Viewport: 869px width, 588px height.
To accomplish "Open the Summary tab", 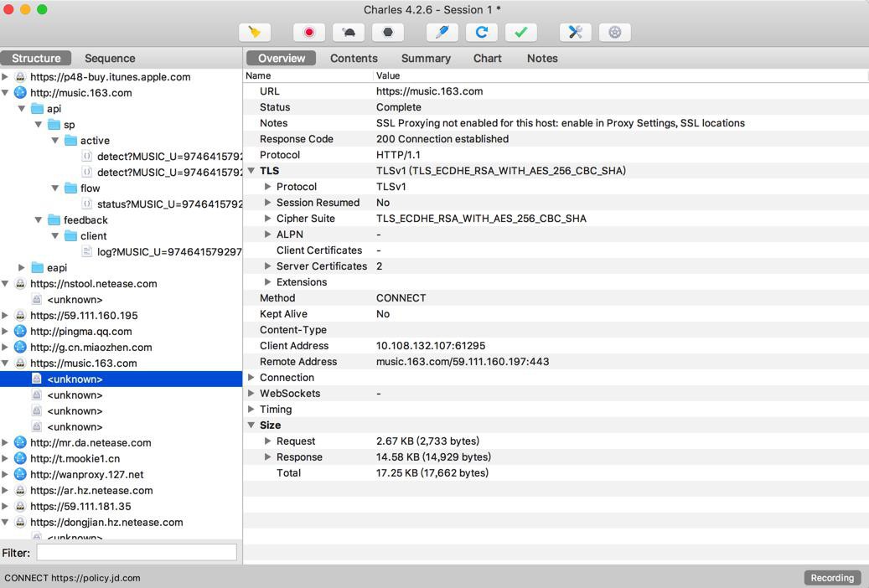I will tap(426, 58).
